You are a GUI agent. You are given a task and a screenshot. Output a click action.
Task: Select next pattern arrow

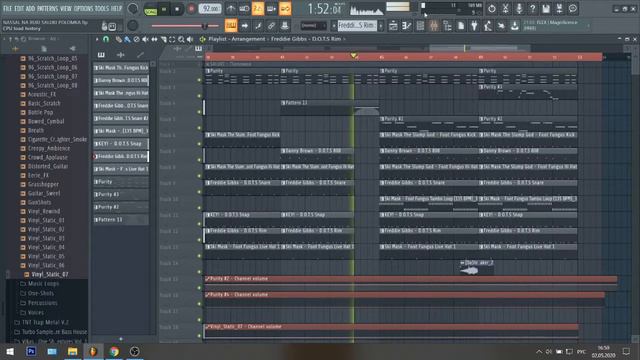pyautogui.click(x=381, y=26)
